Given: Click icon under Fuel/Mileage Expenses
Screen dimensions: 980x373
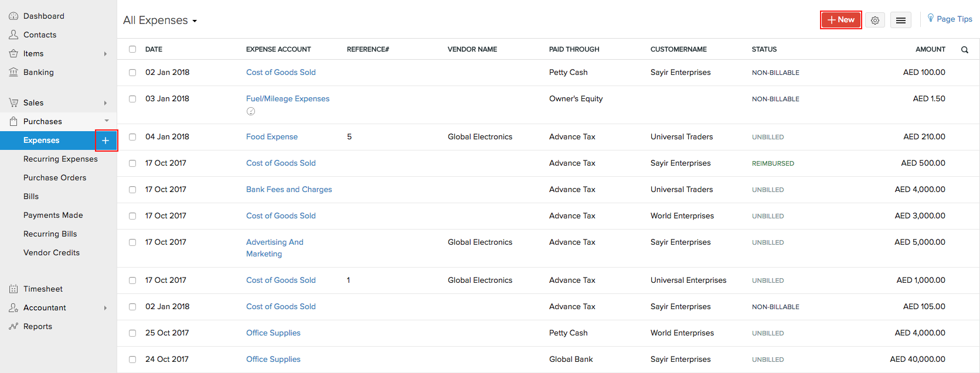Looking at the screenshot, I should click(x=251, y=111).
